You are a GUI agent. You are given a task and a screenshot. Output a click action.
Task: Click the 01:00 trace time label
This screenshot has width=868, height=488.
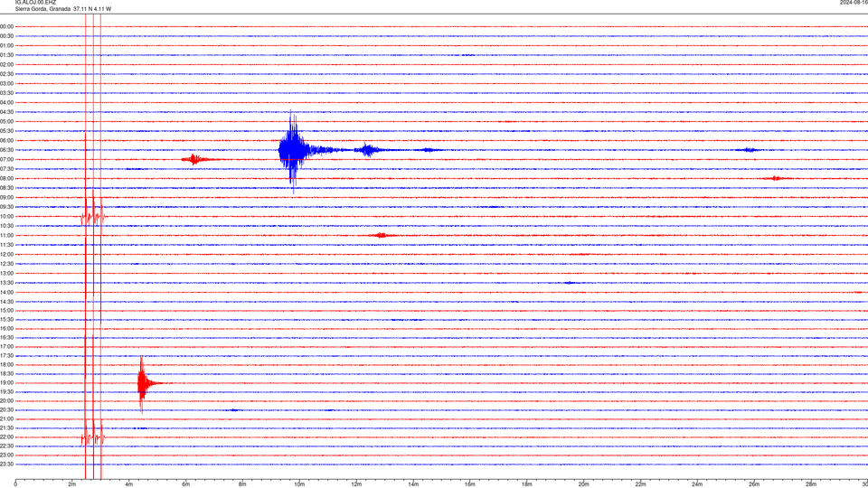point(6,45)
